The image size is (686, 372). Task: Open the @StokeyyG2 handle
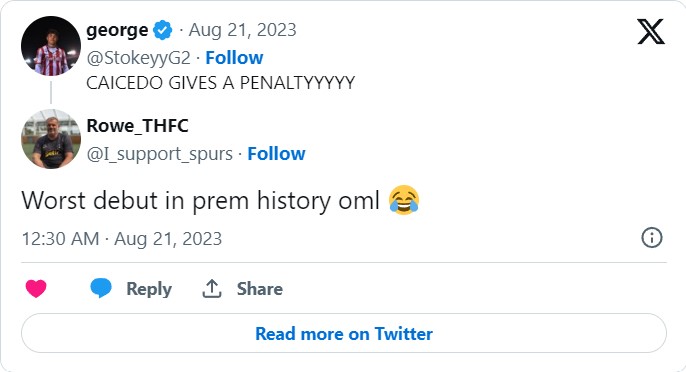click(x=138, y=58)
